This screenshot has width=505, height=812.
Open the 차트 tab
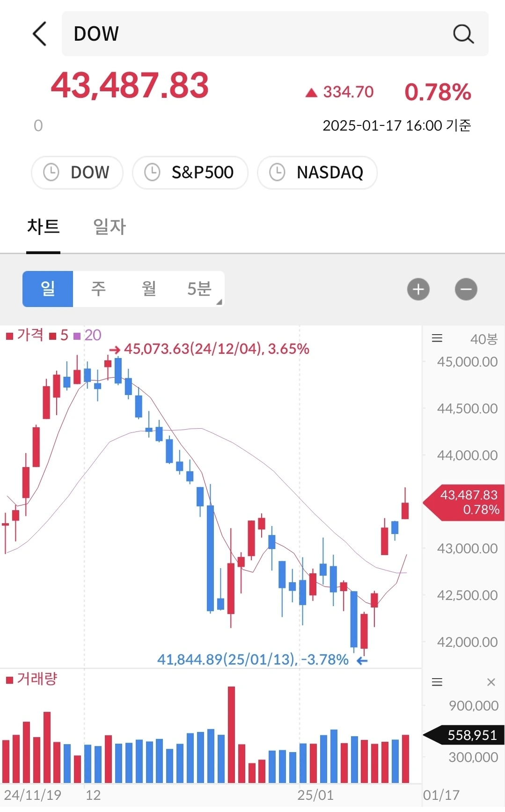(44, 227)
